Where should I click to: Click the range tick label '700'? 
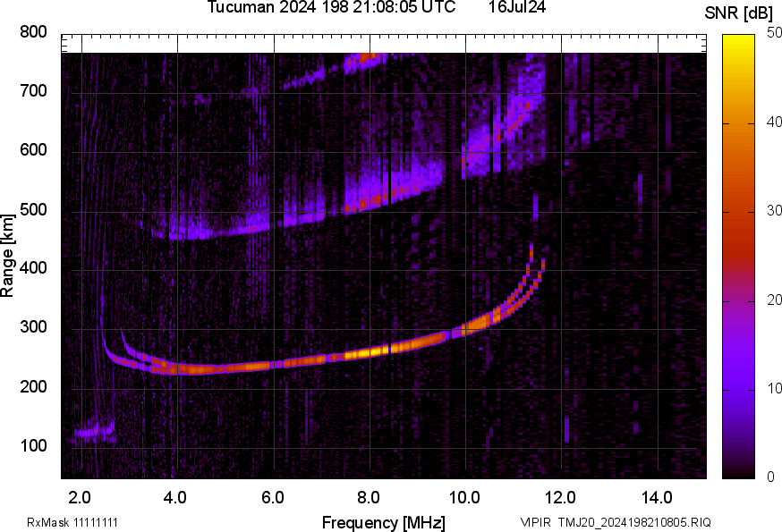33,91
